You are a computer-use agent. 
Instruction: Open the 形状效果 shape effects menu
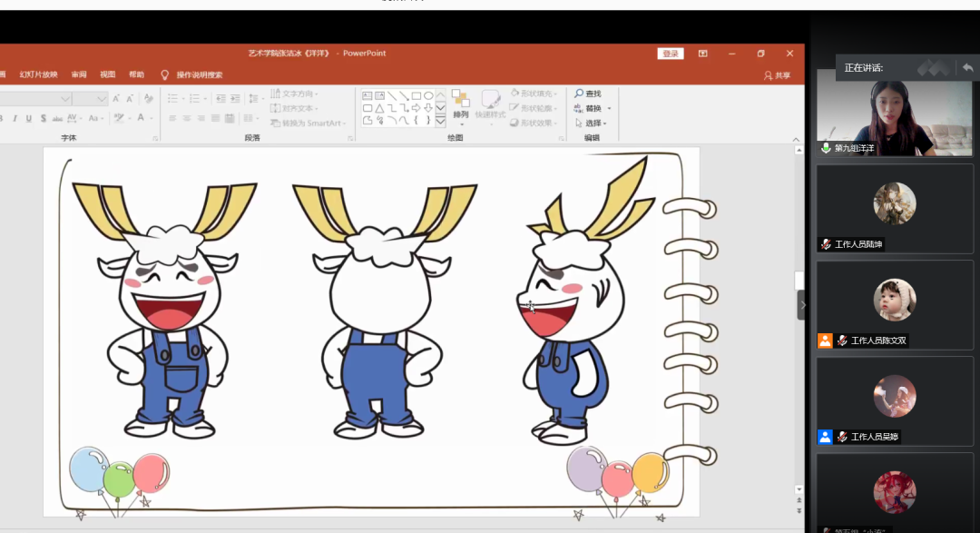click(x=534, y=123)
